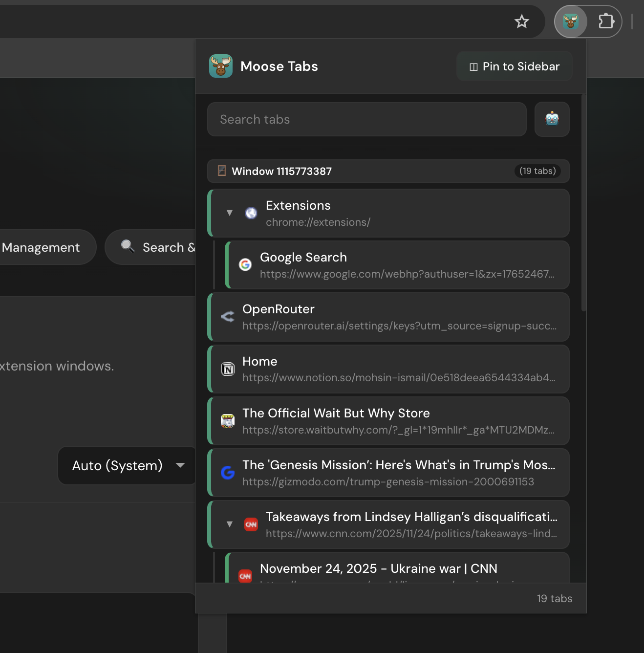Image resolution: width=644 pixels, height=653 pixels.
Task: Click the google.com webhp URL text
Action: point(407,274)
